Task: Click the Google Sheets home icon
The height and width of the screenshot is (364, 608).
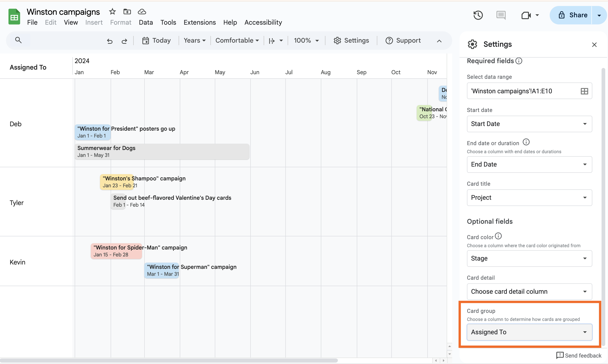Action: pyautogui.click(x=14, y=16)
